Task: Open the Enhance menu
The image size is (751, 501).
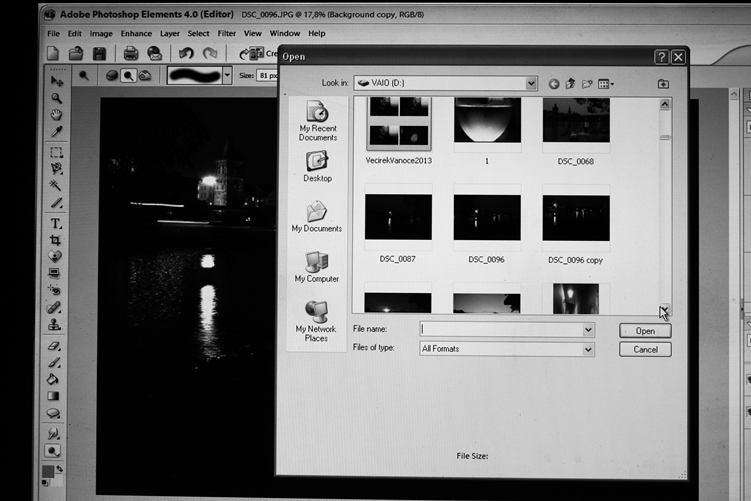Action: (136, 34)
